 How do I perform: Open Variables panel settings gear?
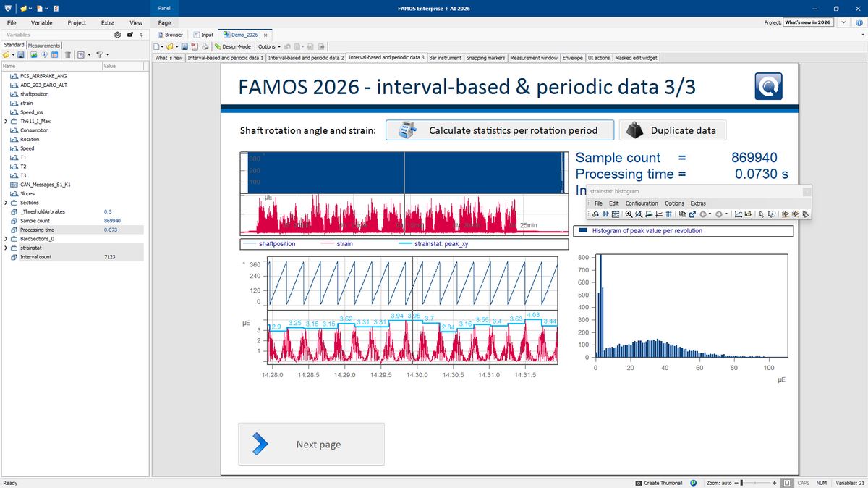click(118, 35)
